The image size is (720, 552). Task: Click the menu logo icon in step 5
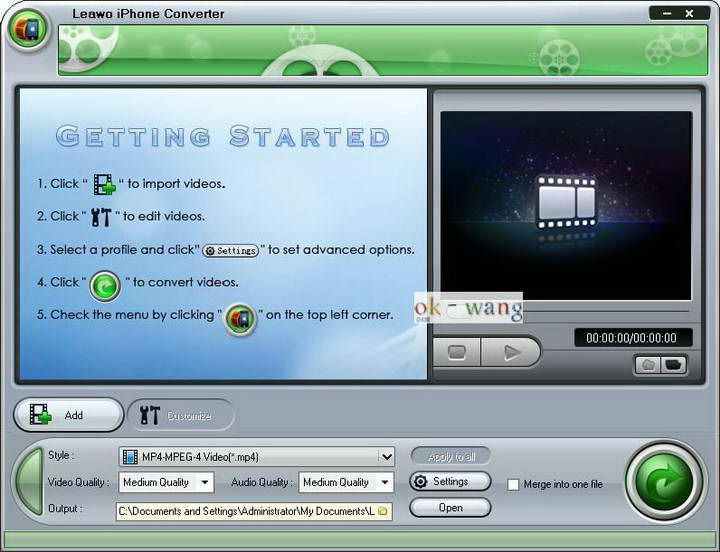[x=240, y=319]
